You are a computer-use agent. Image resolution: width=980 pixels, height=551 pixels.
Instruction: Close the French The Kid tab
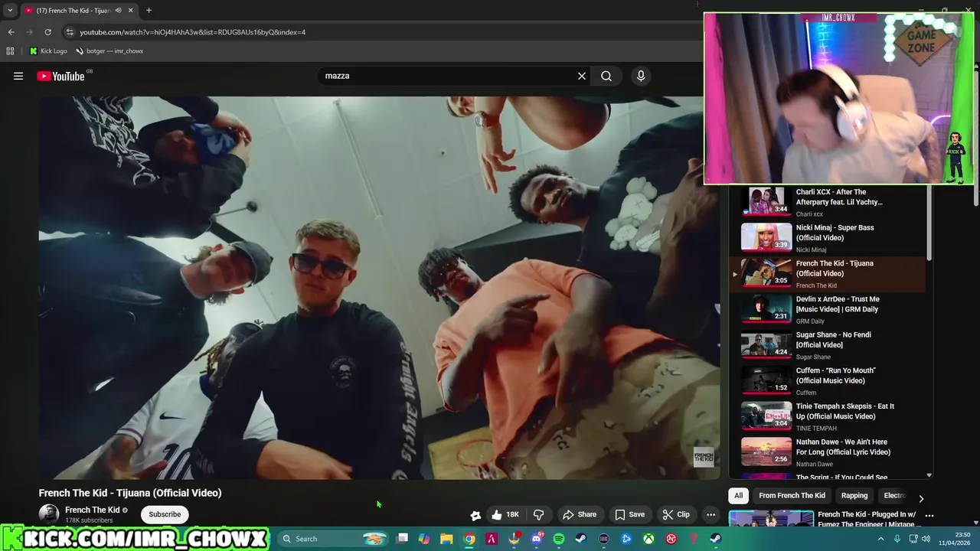pyautogui.click(x=130, y=11)
